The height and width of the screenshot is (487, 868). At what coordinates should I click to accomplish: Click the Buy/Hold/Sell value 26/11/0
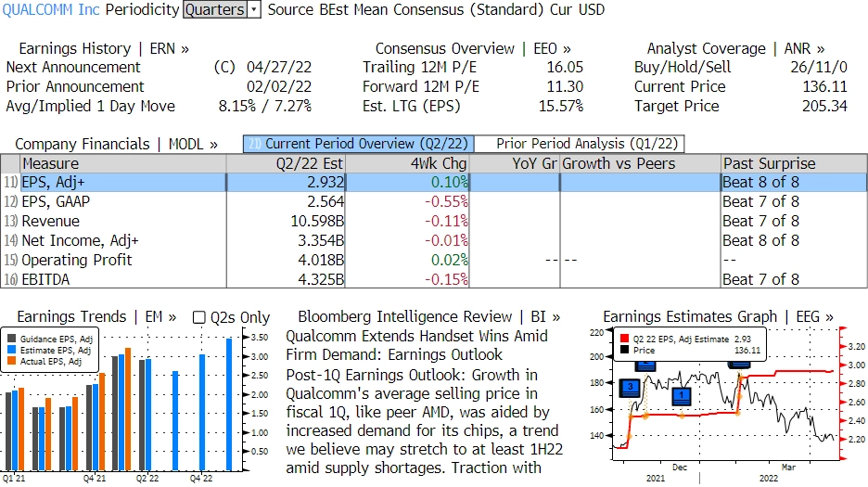click(819, 68)
